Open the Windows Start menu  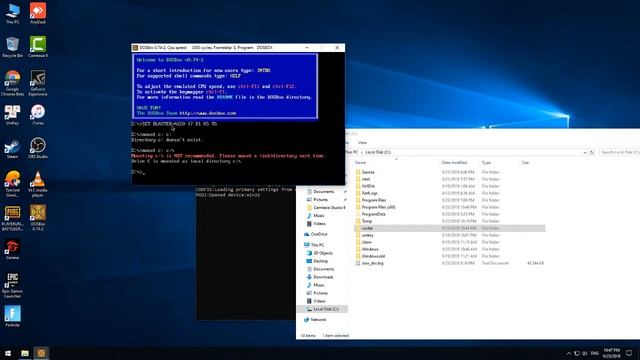pos(8,353)
